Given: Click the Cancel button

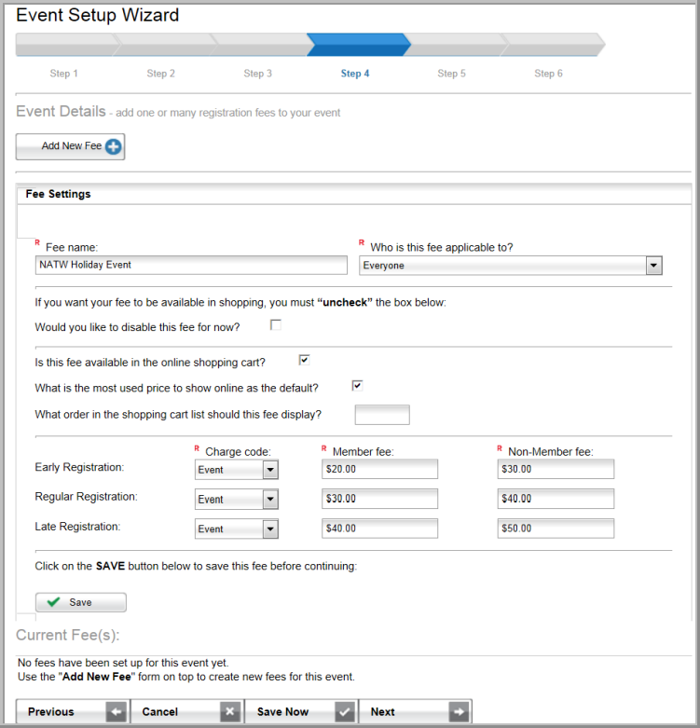Looking at the screenshot, I should click(x=187, y=712).
